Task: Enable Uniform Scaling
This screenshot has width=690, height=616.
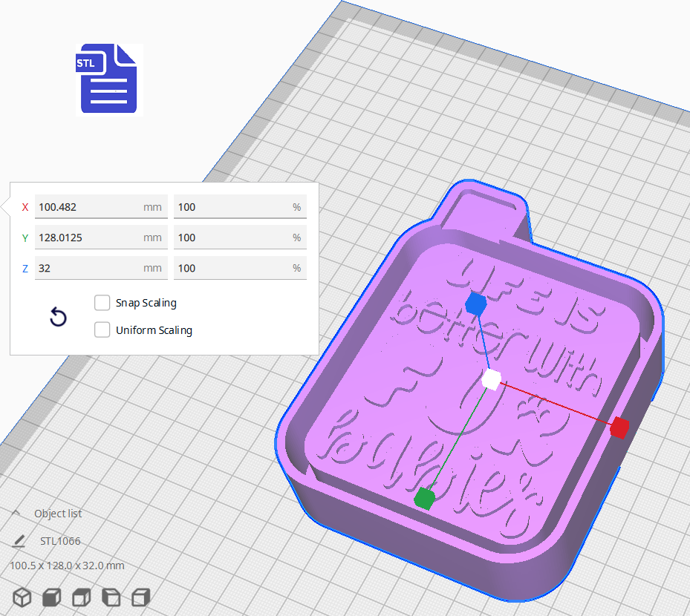Action: 102,330
